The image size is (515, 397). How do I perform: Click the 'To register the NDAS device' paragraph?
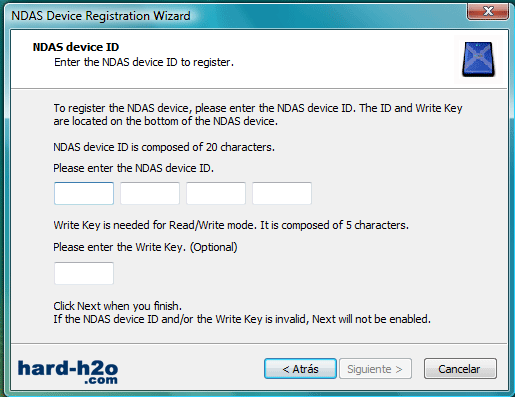(258, 114)
